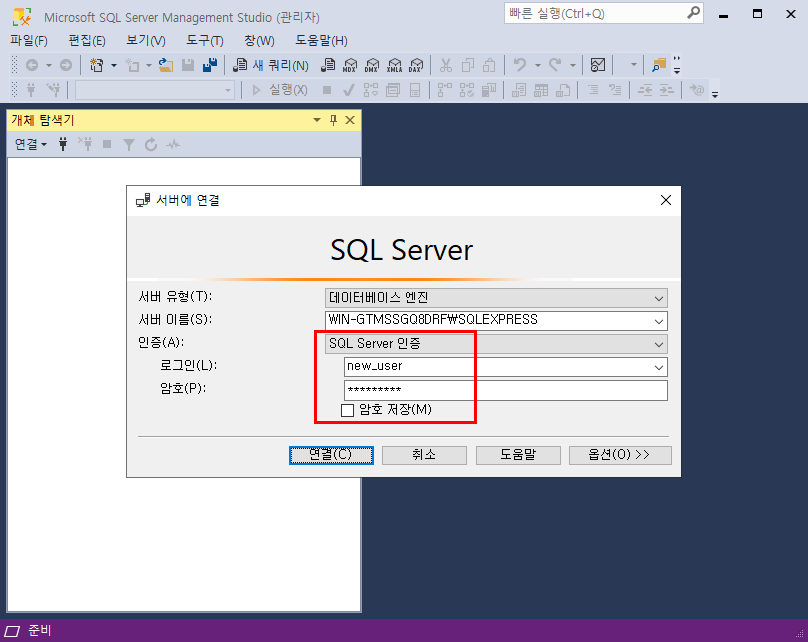Click the Navigate Backward arrow icon
The image size is (808, 642).
tap(32, 65)
